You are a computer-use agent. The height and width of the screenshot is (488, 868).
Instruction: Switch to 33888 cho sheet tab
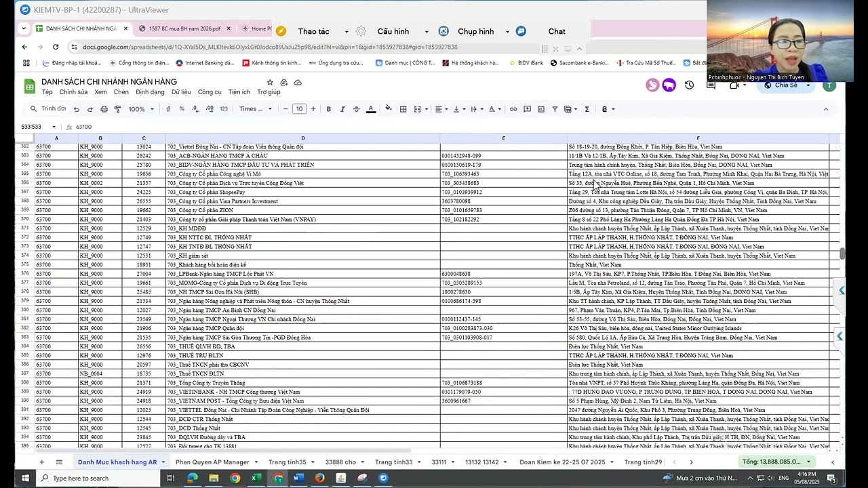coord(340,462)
